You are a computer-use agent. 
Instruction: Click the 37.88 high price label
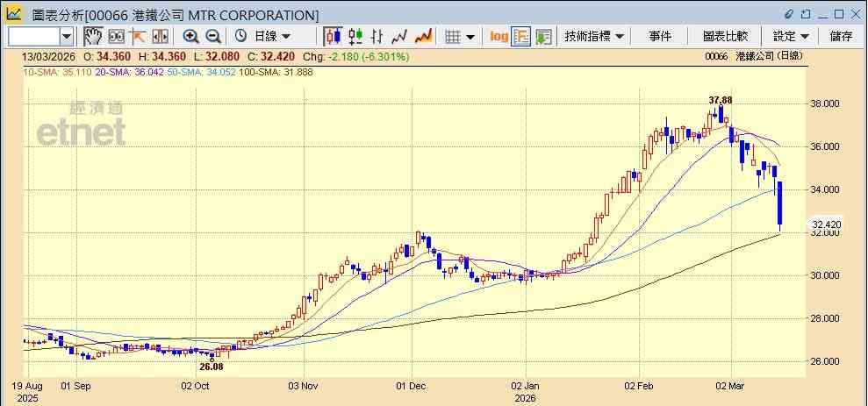[x=721, y=100]
